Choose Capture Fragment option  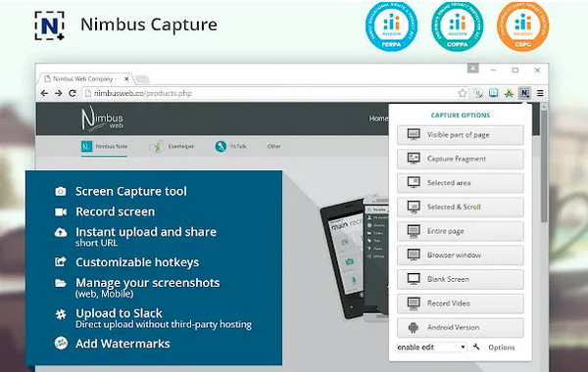click(x=461, y=159)
